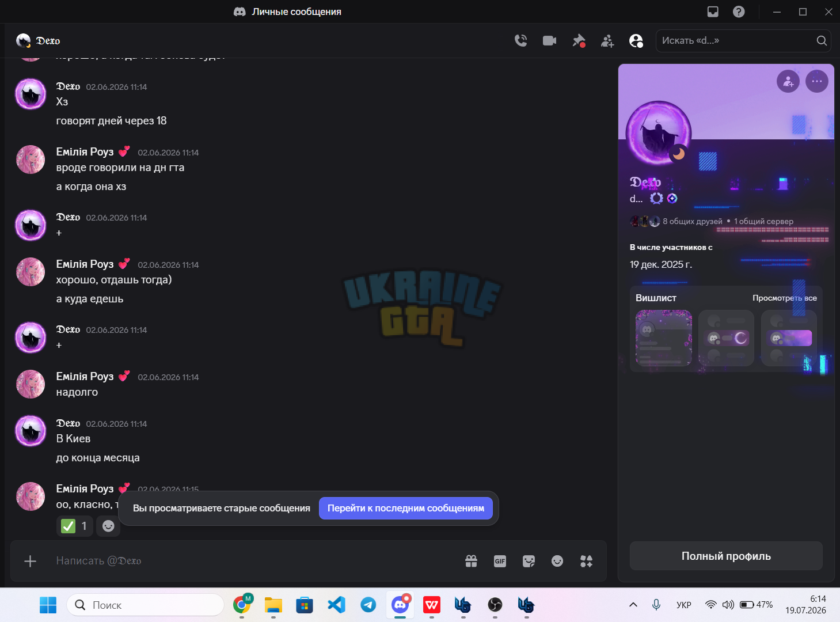Open the GIF picker

(x=500, y=561)
